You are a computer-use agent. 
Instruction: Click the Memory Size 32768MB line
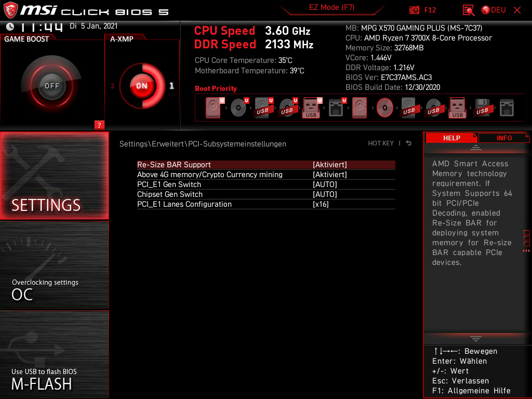(384, 48)
